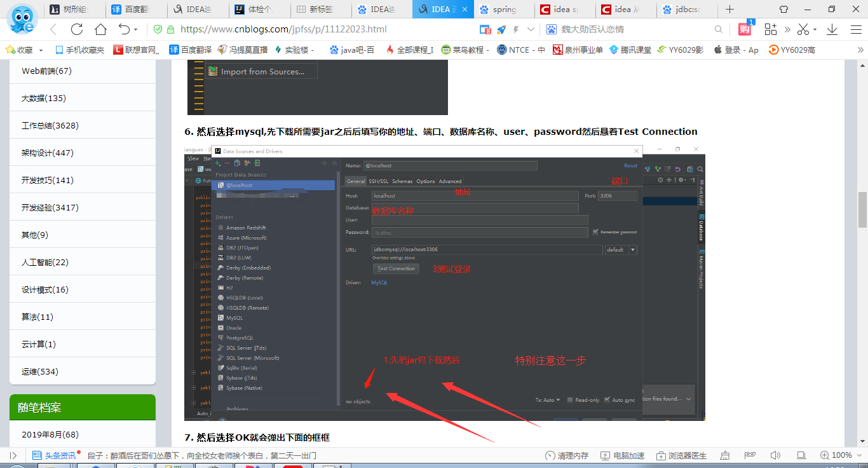Toggle Remember password checkbox in dialog image

(x=595, y=232)
